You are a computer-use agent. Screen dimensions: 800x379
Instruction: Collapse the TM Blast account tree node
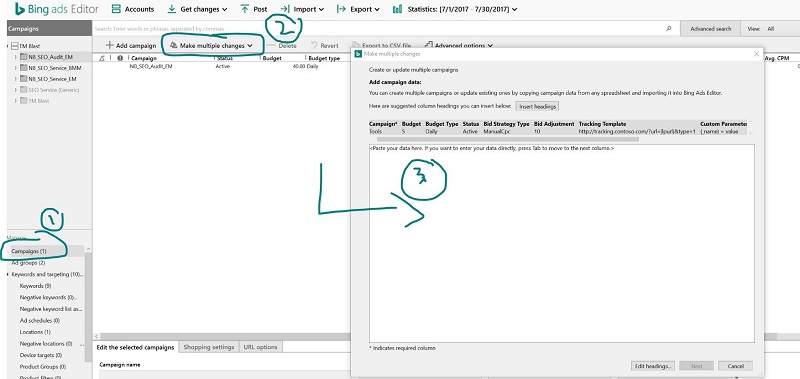click(x=8, y=46)
